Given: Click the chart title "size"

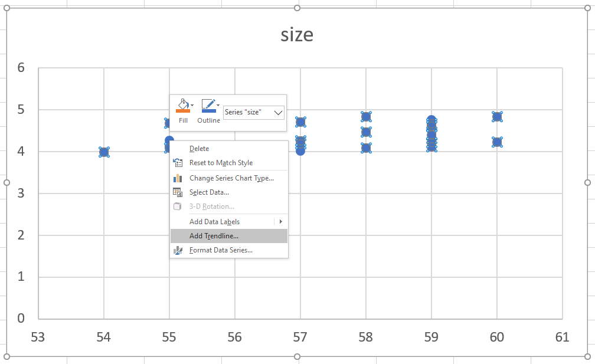Looking at the screenshot, I should point(297,35).
